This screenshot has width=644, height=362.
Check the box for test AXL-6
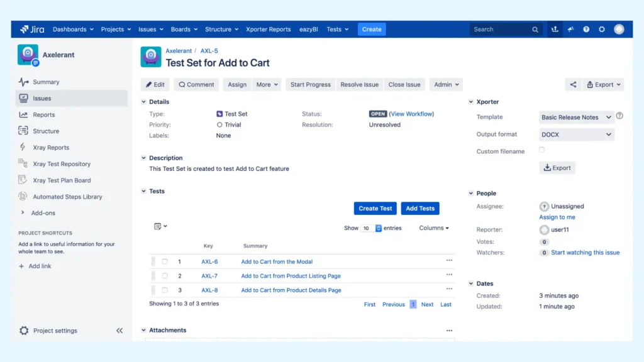point(165,261)
